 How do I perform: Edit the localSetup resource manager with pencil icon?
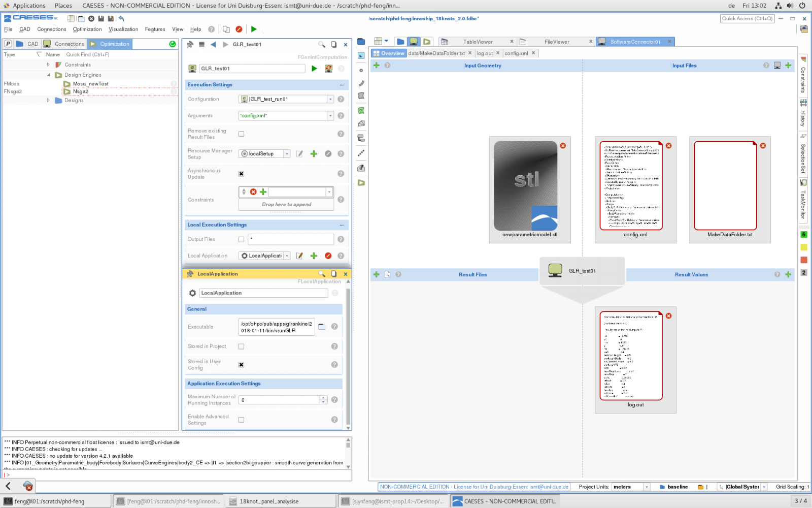[x=299, y=154]
